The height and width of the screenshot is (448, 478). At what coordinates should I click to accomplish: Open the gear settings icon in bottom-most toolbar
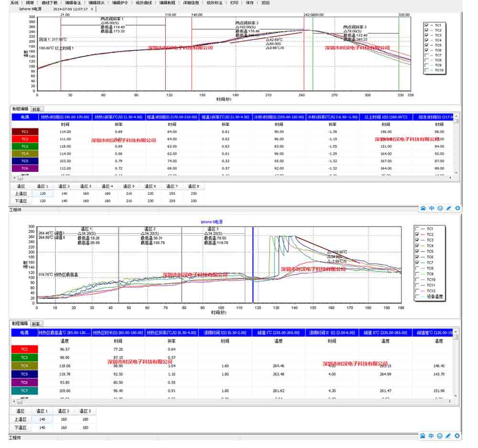pos(457,436)
